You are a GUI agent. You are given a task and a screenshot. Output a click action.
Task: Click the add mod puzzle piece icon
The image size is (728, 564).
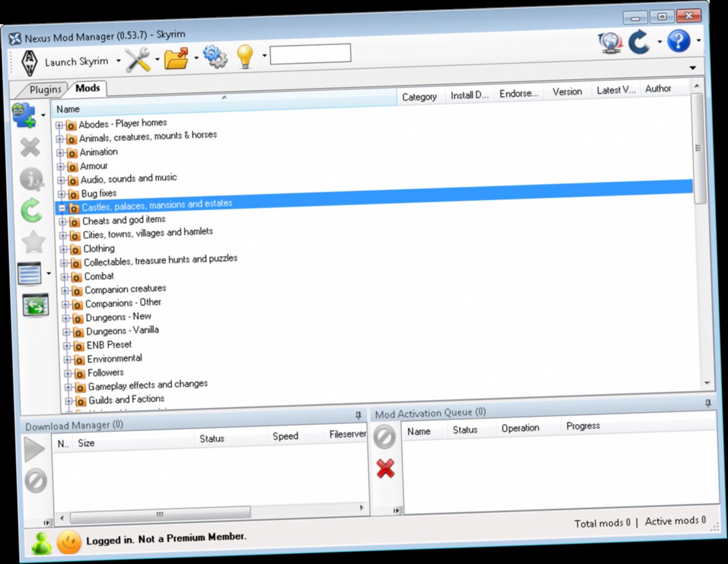(25, 116)
